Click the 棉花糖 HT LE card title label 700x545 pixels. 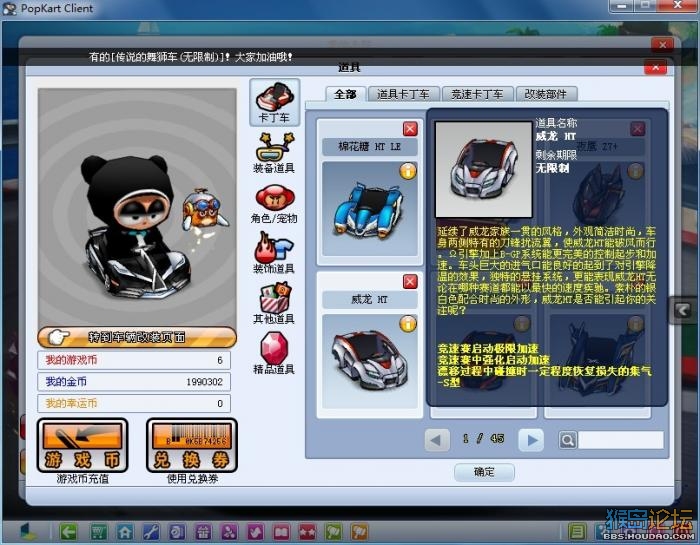coord(370,146)
